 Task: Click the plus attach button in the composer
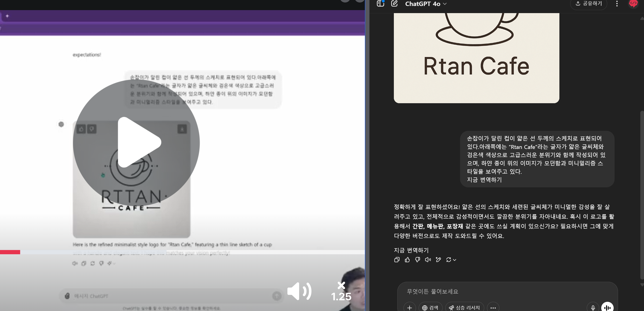409,308
